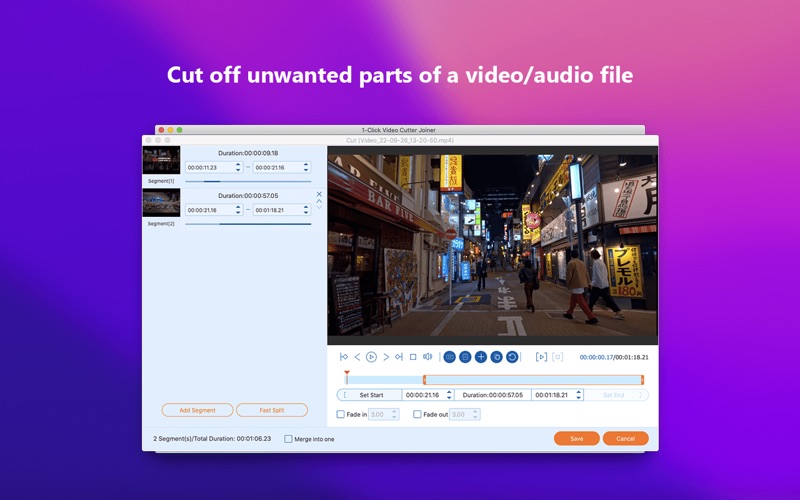Step back one frame with left arrow
Viewport: 800px width, 500px height.
(357, 357)
